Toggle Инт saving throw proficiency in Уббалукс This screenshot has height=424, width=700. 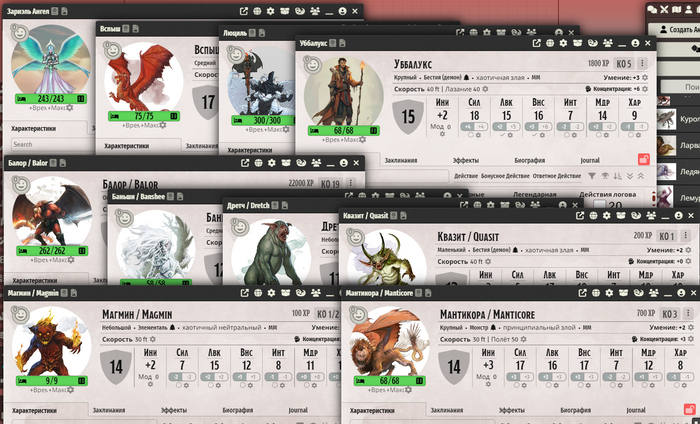567,135
